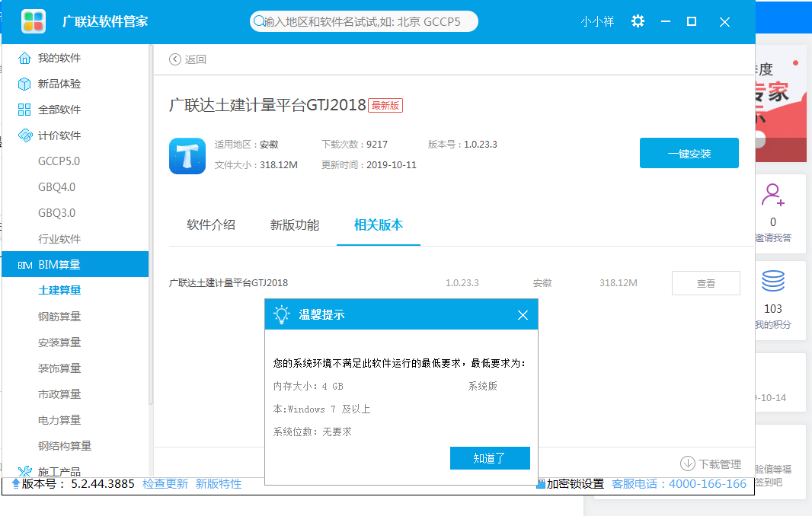Click the 客服电话 4000-166-166 link
Viewport: 812px width, 516px height.
[x=679, y=484]
